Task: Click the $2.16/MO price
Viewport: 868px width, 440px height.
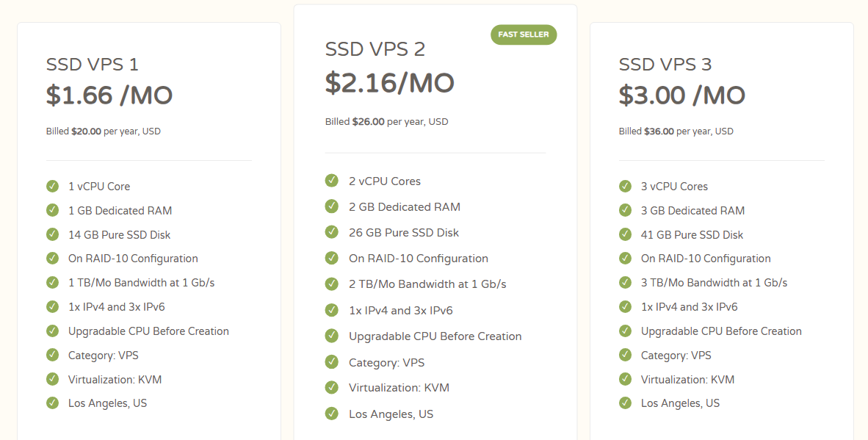Action: click(x=390, y=83)
